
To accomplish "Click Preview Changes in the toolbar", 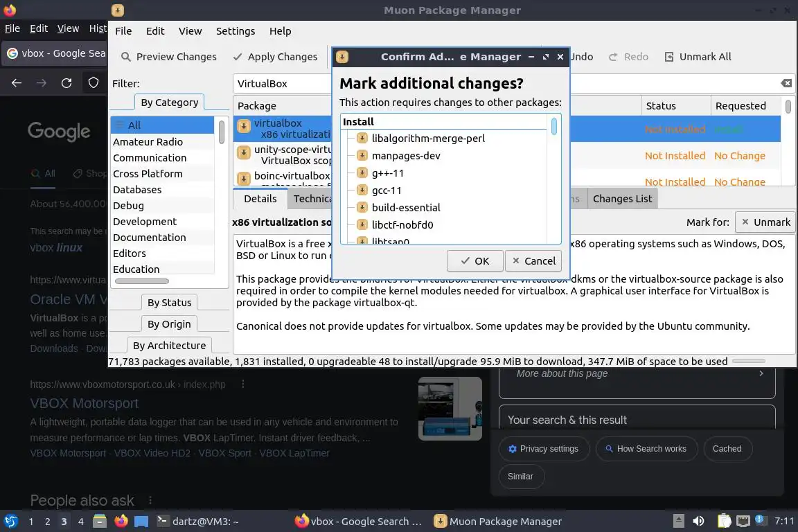I will pyautogui.click(x=169, y=57).
